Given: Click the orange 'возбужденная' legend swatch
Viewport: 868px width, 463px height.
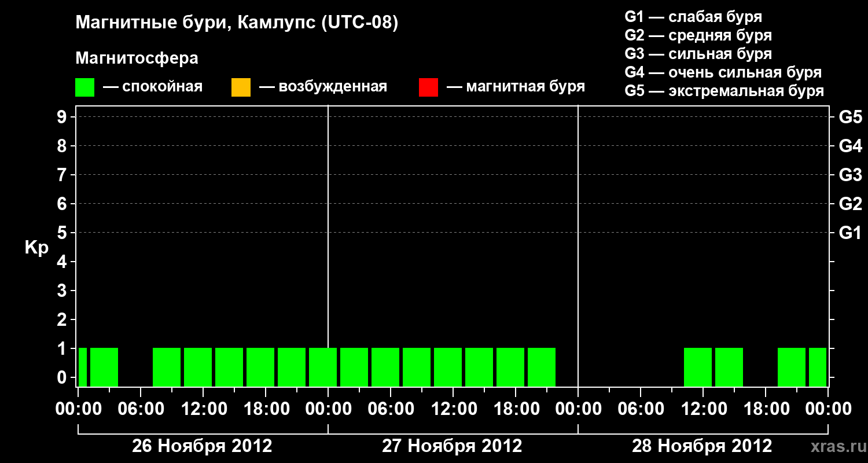Looking at the screenshot, I should click(x=241, y=87).
